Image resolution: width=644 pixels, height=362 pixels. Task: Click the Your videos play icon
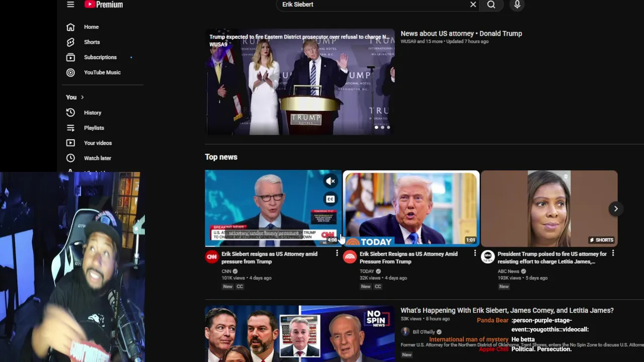click(70, 143)
